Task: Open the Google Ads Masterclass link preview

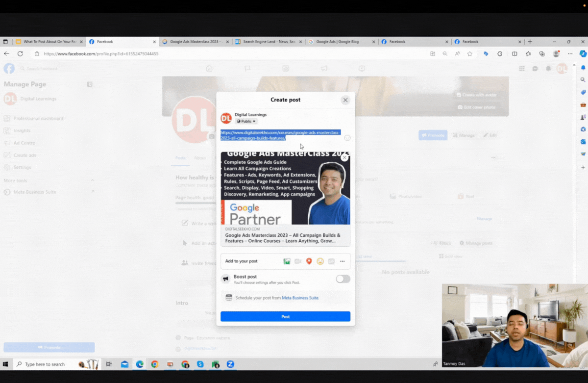Action: click(x=285, y=199)
